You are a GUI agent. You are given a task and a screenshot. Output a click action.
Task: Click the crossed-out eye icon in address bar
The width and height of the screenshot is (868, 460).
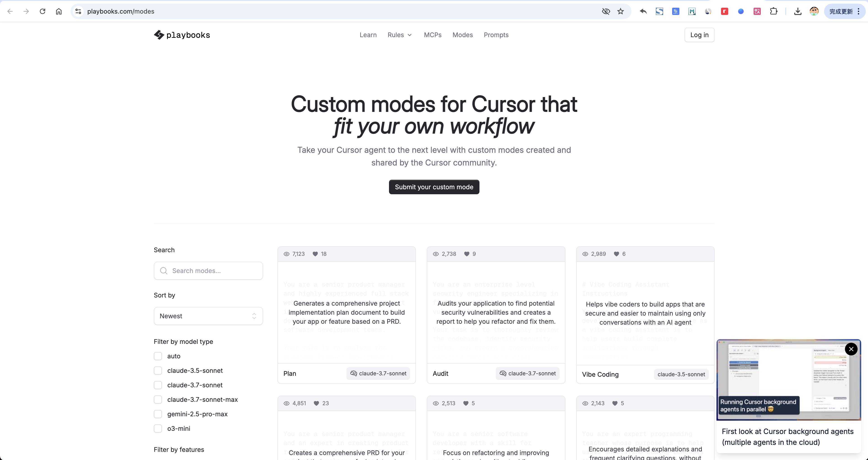click(x=606, y=11)
